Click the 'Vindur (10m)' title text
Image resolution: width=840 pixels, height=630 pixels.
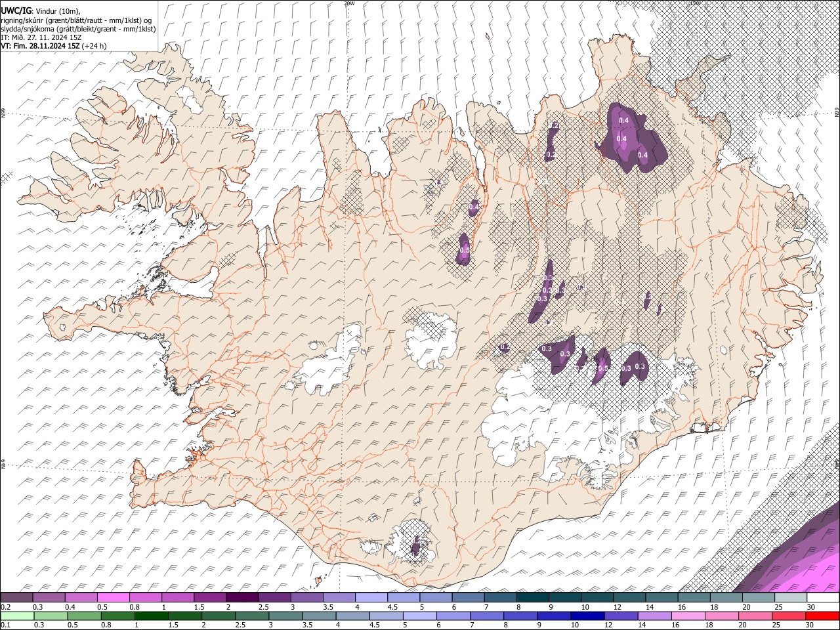pyautogui.click(x=58, y=11)
